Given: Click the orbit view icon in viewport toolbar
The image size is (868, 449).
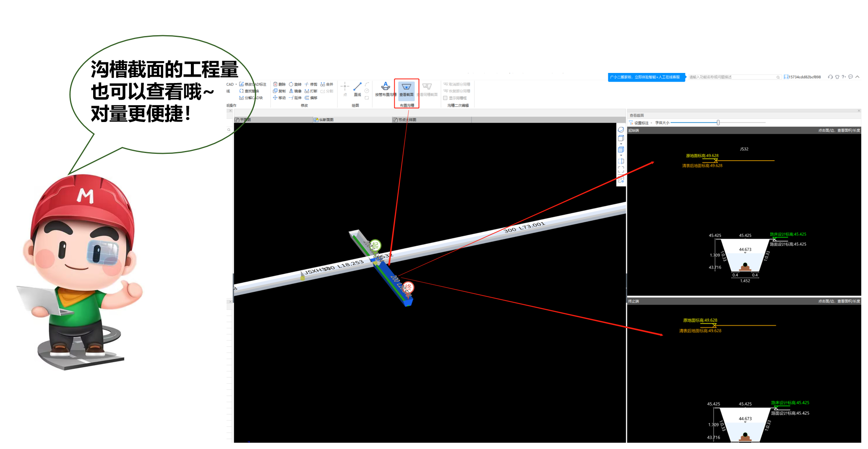Looking at the screenshot, I should pos(621,130).
